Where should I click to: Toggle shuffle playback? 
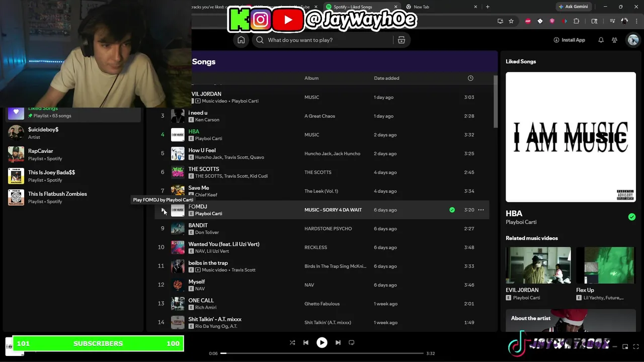pyautogui.click(x=292, y=342)
